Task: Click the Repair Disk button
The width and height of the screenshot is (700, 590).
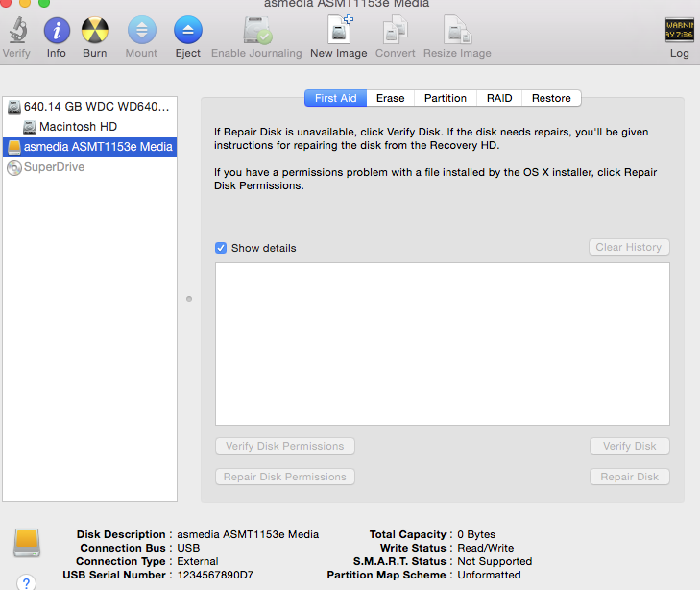Action: click(630, 477)
